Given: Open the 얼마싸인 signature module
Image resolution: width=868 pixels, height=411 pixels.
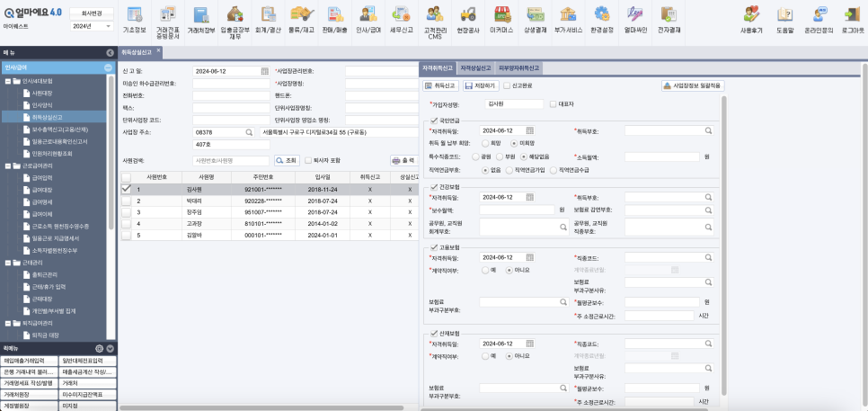Looking at the screenshot, I should [635, 21].
